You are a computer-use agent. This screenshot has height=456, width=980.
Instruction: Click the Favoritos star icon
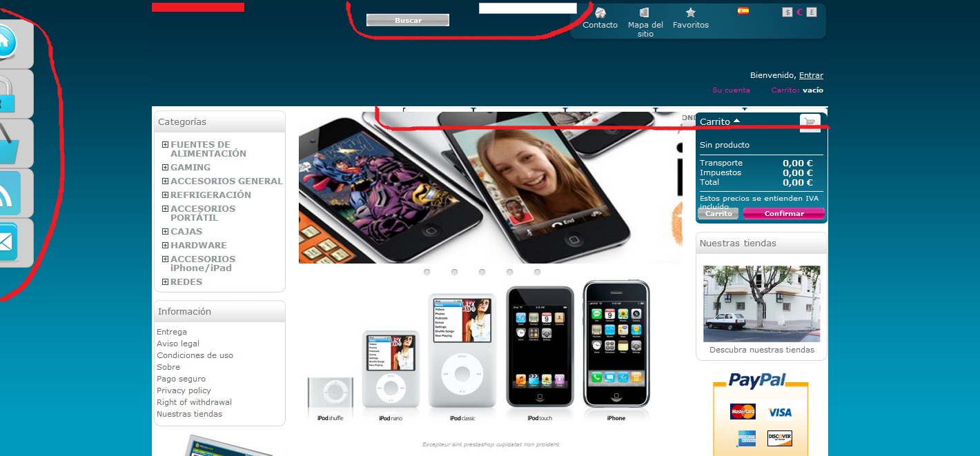click(691, 12)
